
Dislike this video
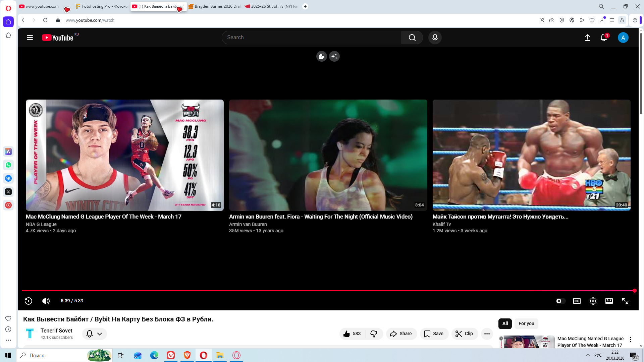(x=374, y=334)
